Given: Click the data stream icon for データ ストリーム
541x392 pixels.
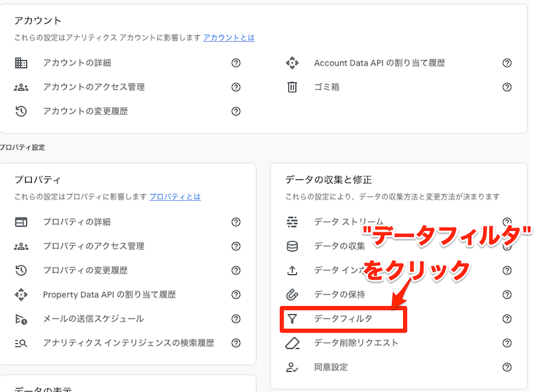Looking at the screenshot, I should pyautogui.click(x=292, y=222).
